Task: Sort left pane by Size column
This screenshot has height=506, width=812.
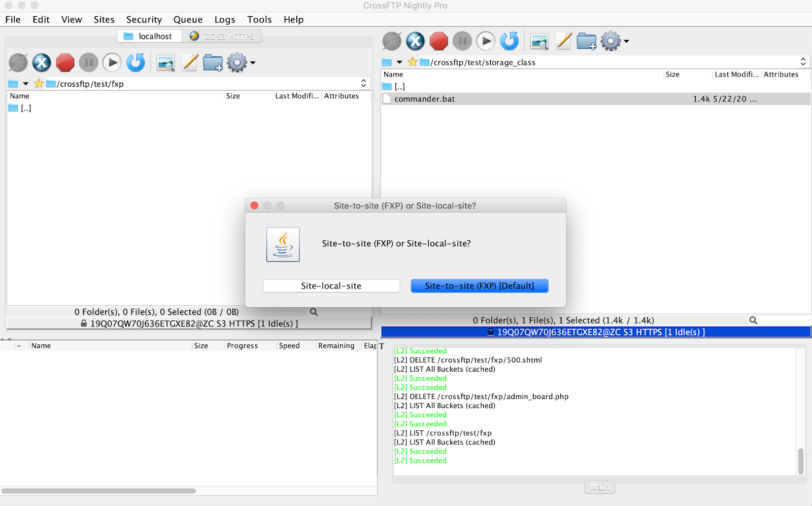Action: pos(248,96)
